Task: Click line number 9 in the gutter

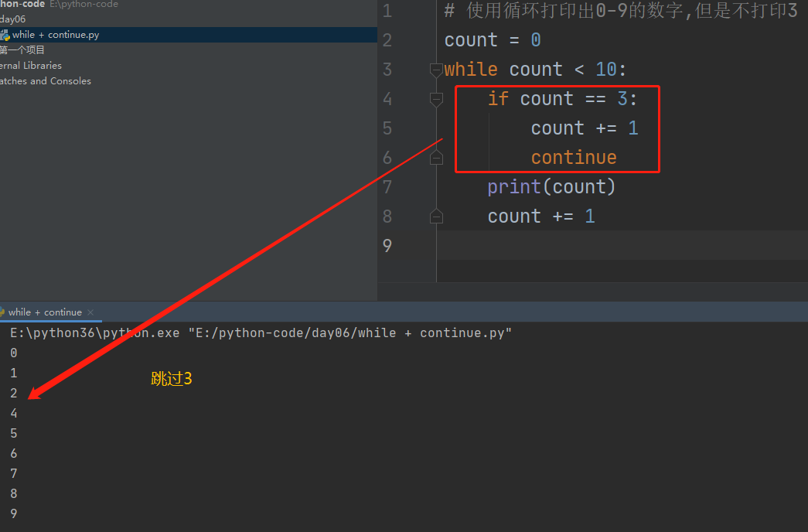Action: (x=387, y=246)
